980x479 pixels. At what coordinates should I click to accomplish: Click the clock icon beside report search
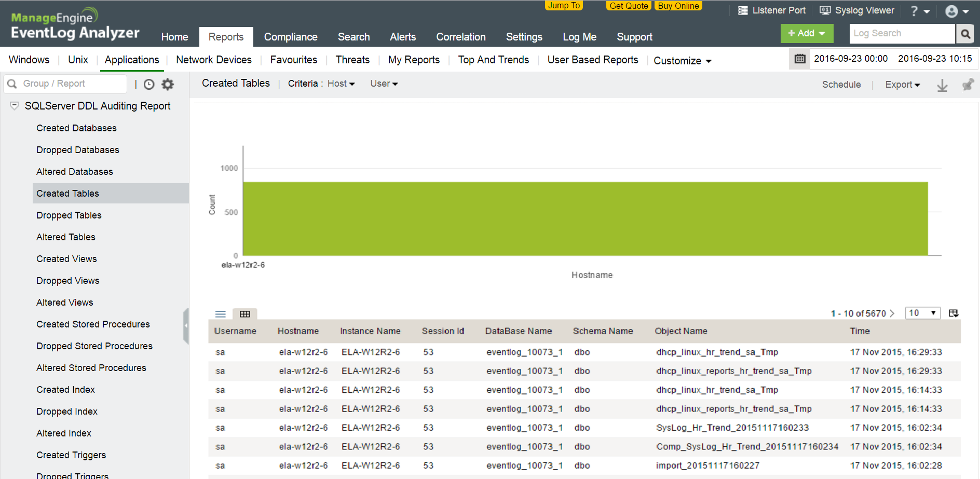coord(149,84)
